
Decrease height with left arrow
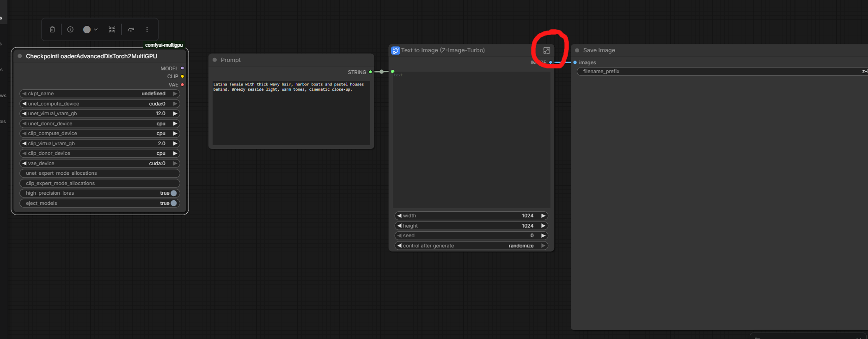coord(399,226)
